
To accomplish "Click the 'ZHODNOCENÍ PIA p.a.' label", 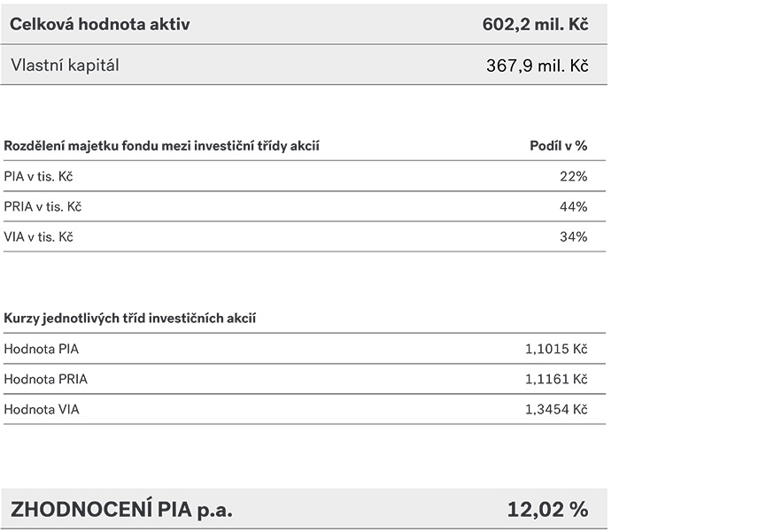I will point(121,509).
